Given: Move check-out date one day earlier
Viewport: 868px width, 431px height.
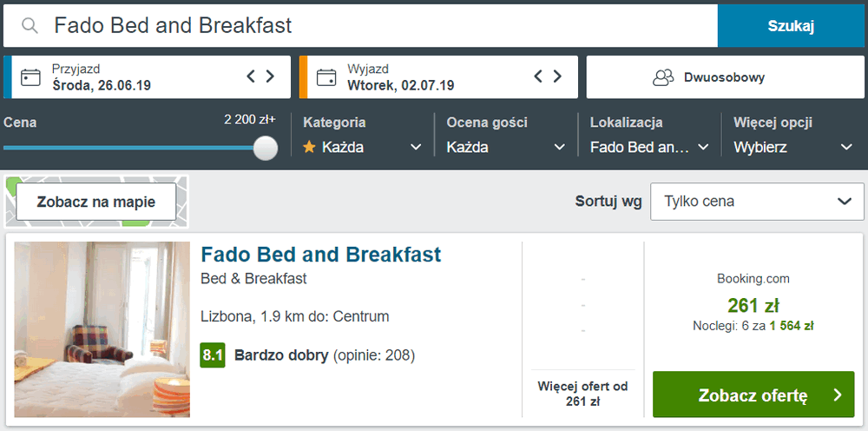Looking at the screenshot, I should tap(538, 76).
